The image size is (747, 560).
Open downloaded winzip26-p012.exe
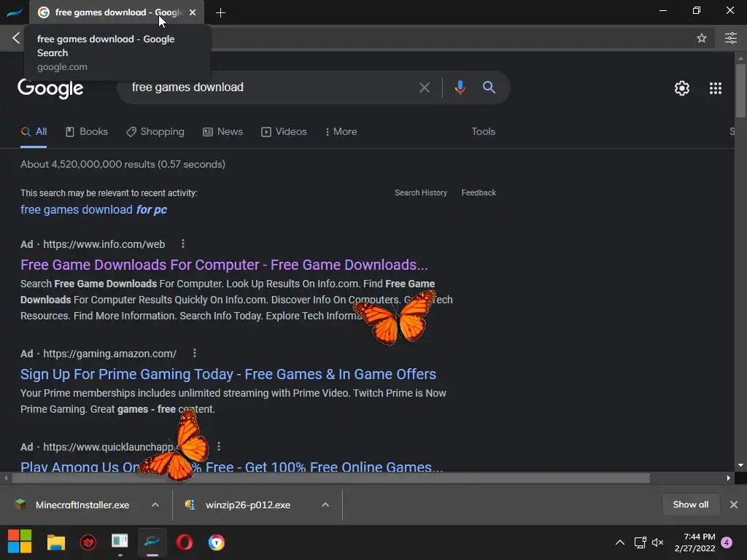pos(239,505)
